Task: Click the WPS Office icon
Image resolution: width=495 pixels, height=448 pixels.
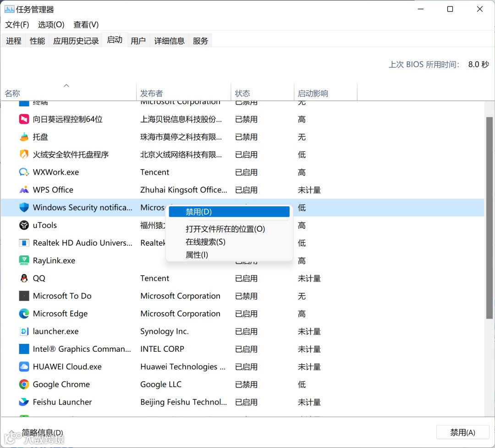Action: click(x=24, y=190)
